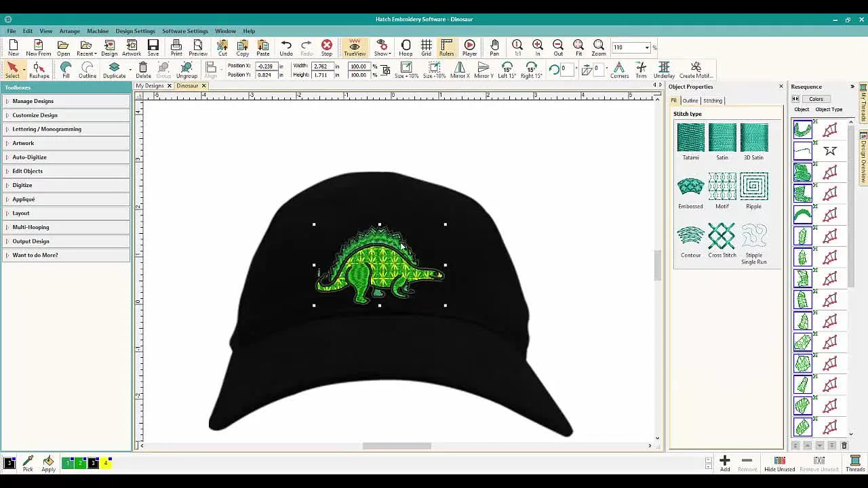Open the Threads docker button
This screenshot has width=868, height=488.
[x=855, y=464]
